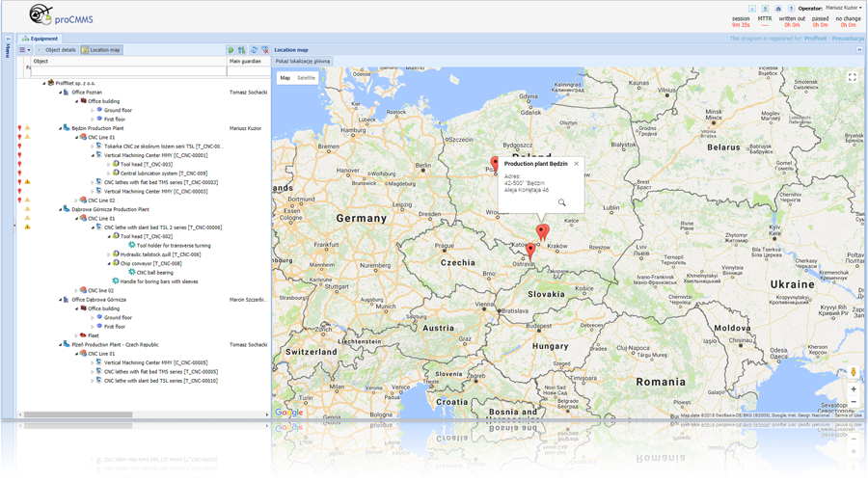Viewport: 868px width, 481px height.
Task: Toggle the map fullscreen icon
Action: tap(853, 77)
